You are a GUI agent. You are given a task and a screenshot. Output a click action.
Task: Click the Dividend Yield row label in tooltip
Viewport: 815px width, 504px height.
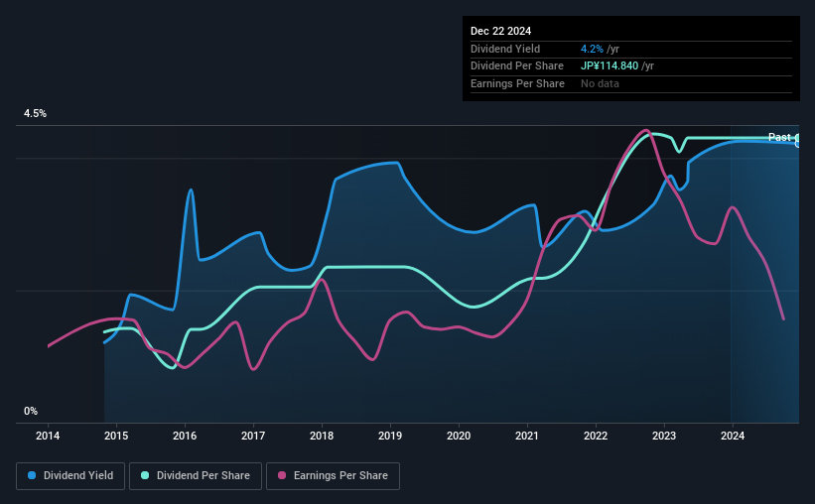coord(505,49)
